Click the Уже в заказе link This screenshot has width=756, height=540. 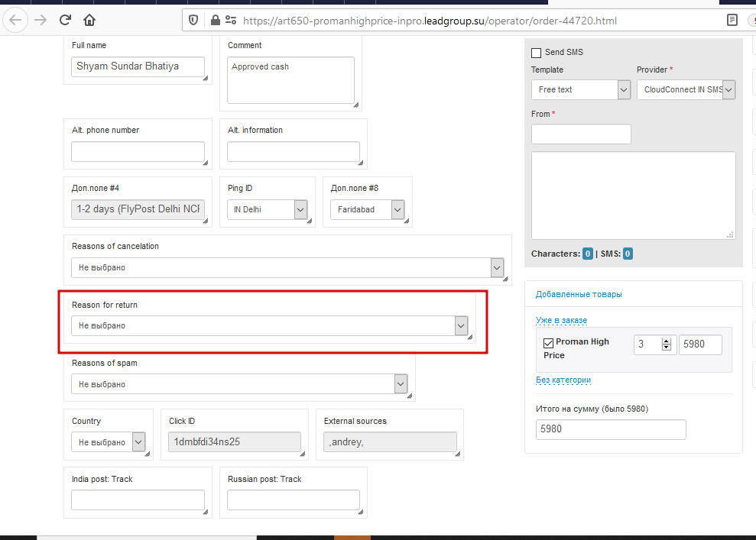pos(561,320)
